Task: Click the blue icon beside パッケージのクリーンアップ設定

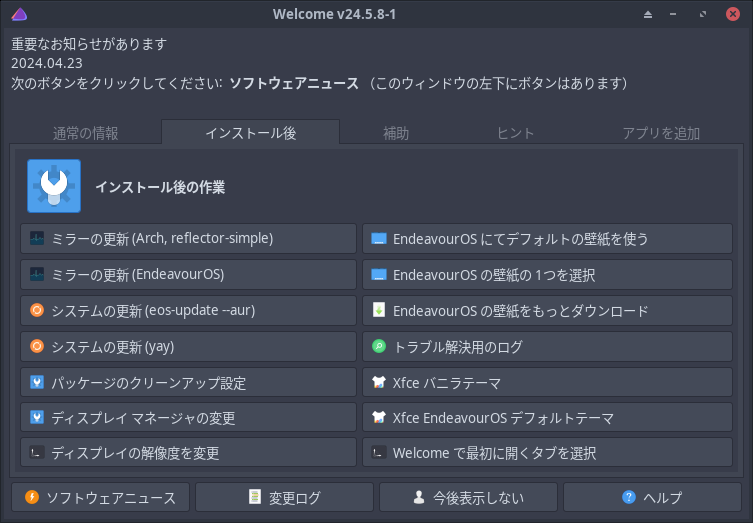Action: 37,382
